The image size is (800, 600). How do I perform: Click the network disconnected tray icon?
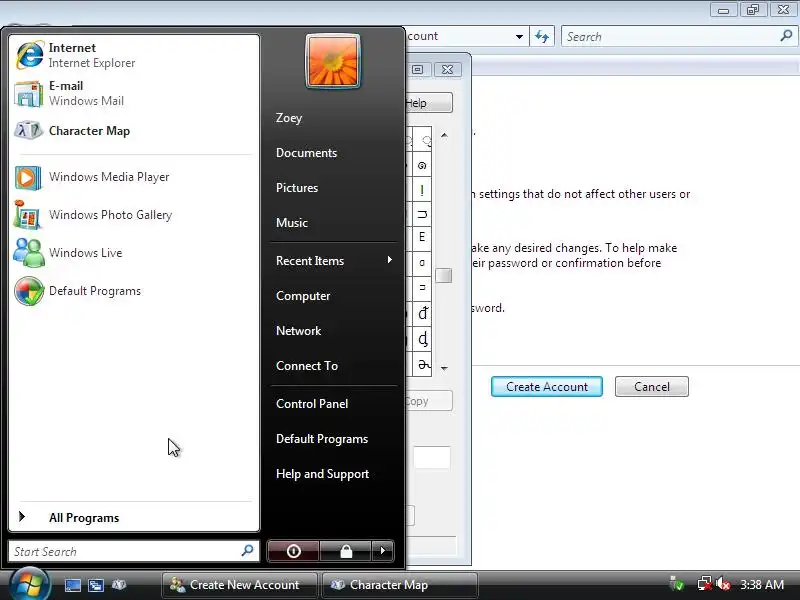(705, 584)
